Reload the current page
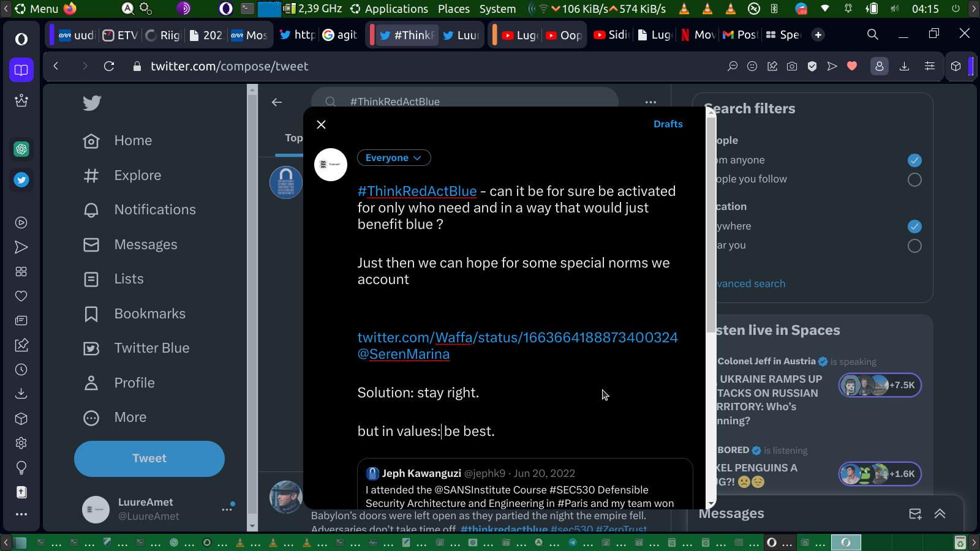 (x=109, y=66)
